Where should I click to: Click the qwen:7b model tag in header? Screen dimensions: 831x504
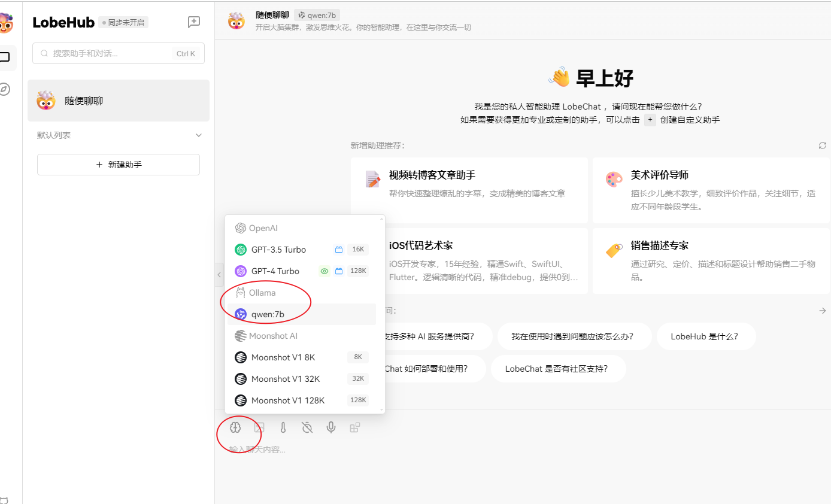[317, 14]
